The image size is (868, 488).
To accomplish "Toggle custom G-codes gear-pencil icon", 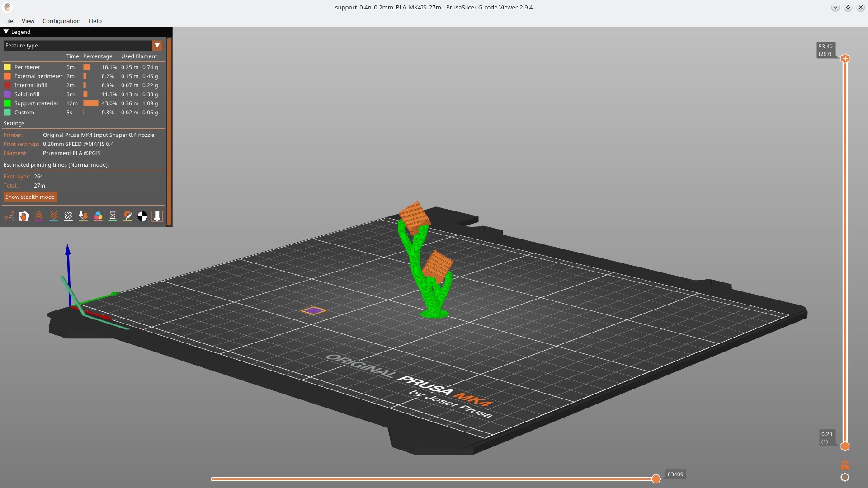I will pos(127,216).
